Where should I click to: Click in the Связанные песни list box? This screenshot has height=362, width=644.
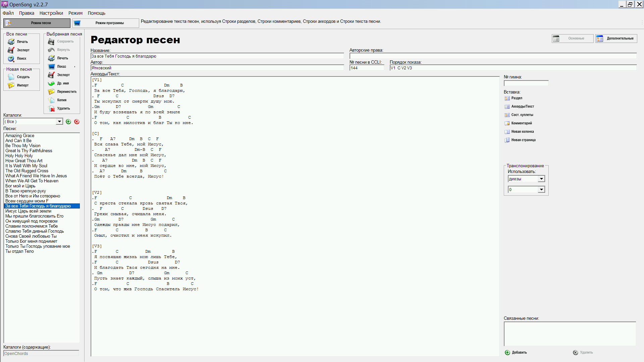tap(570, 334)
